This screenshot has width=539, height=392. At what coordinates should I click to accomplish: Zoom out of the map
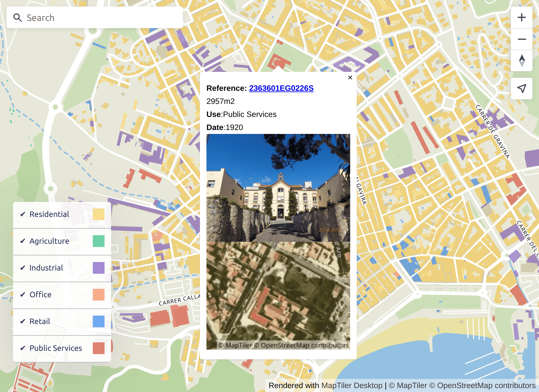tap(522, 39)
